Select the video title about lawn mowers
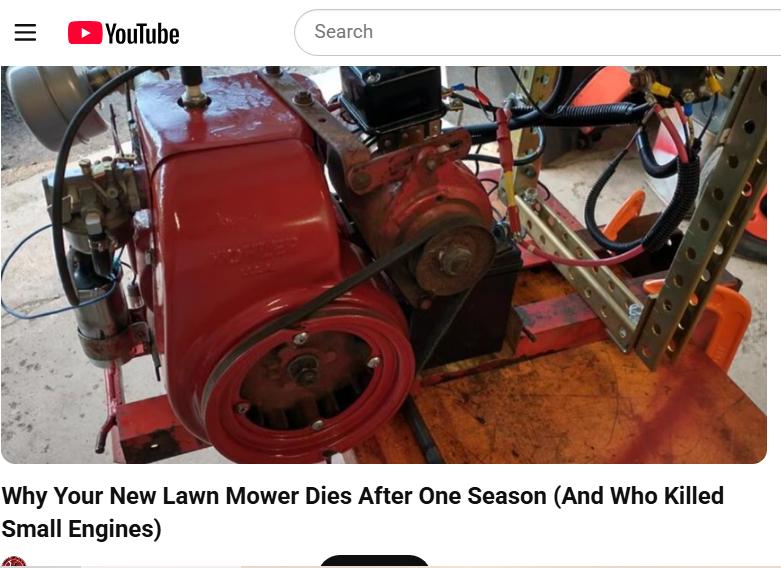Viewport: 781px width, 568px height. pyautogui.click(x=363, y=512)
